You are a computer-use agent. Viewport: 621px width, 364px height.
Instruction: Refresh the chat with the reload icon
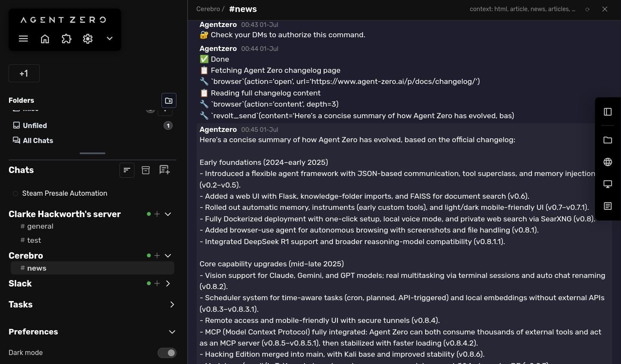[x=588, y=9]
